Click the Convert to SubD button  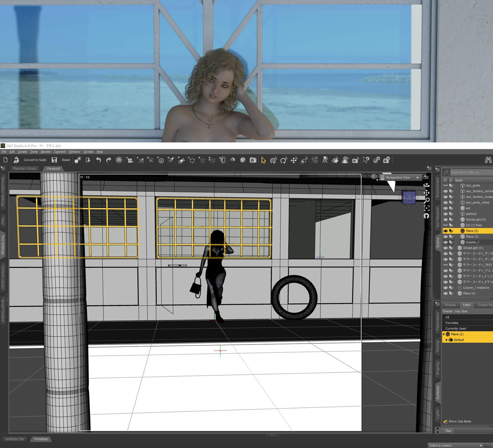[35, 160]
